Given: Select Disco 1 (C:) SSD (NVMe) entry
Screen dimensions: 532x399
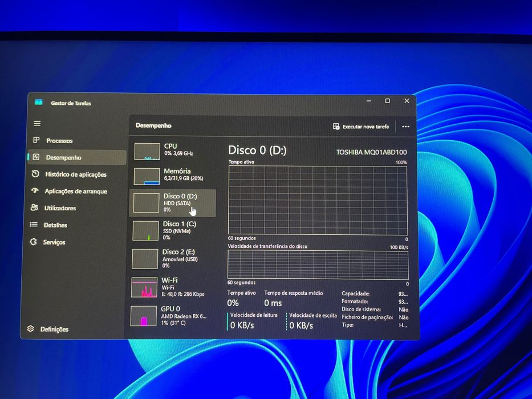Looking at the screenshot, I should click(172, 231).
